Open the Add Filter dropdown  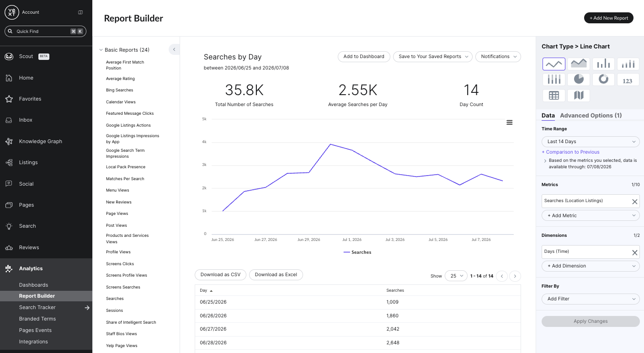(591, 299)
